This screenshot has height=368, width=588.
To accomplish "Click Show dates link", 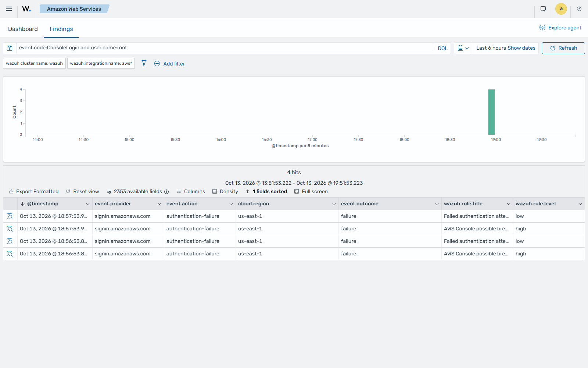I will [x=521, y=48].
